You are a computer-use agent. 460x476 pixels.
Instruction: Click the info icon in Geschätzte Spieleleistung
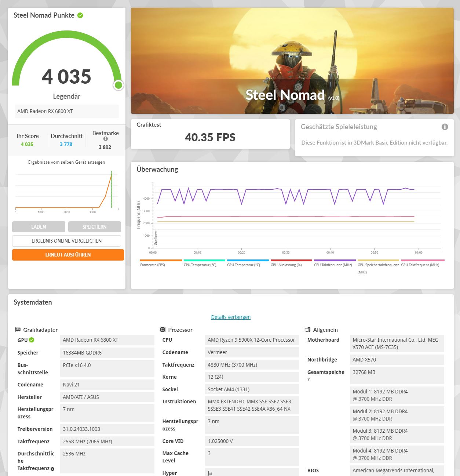click(445, 127)
